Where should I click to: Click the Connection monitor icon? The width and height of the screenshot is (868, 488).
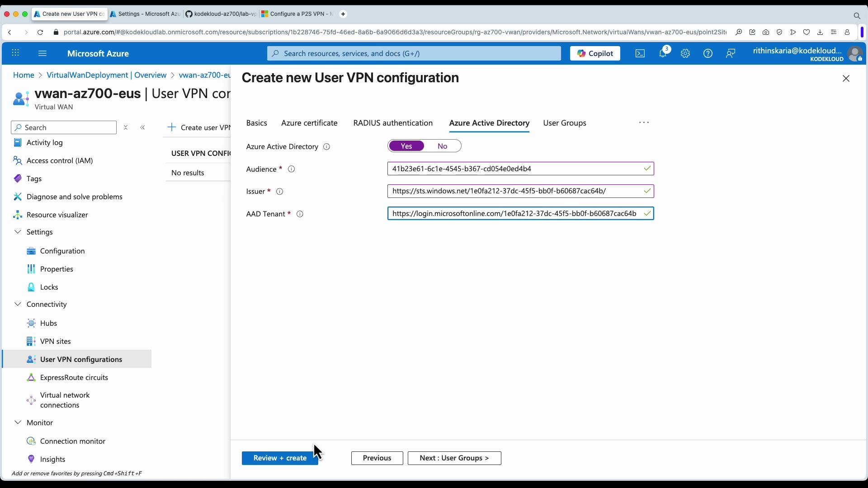[x=31, y=441]
